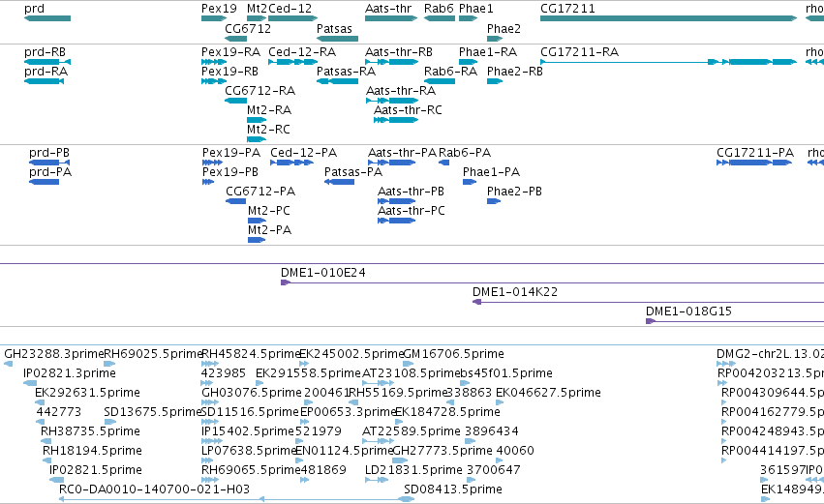This screenshot has height=504, width=824.
Task: Select protein prd-PA
Action: (x=50, y=172)
